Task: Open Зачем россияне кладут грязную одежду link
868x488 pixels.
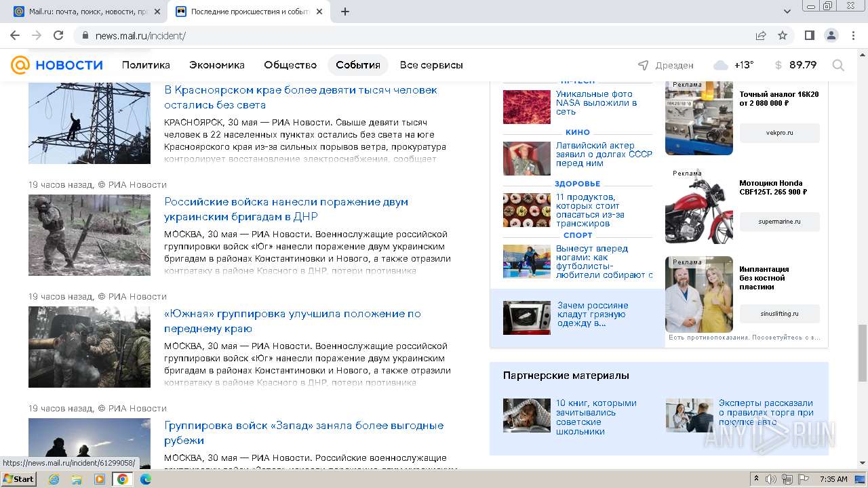Action: point(593,314)
